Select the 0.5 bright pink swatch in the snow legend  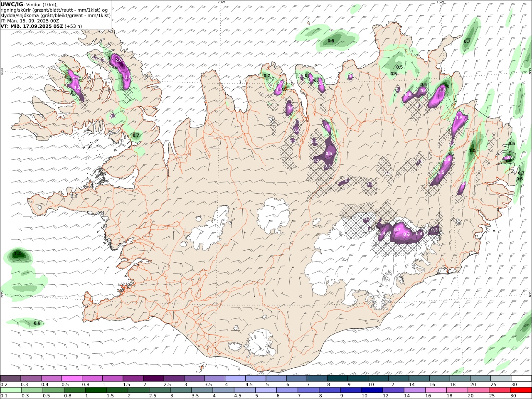[x=71, y=379]
